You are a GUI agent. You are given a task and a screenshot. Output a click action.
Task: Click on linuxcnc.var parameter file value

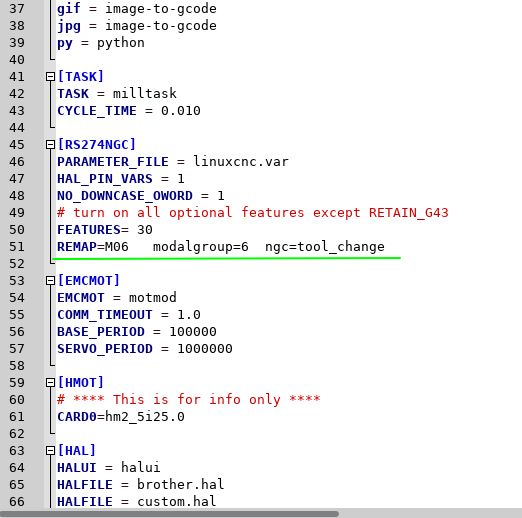(241, 162)
